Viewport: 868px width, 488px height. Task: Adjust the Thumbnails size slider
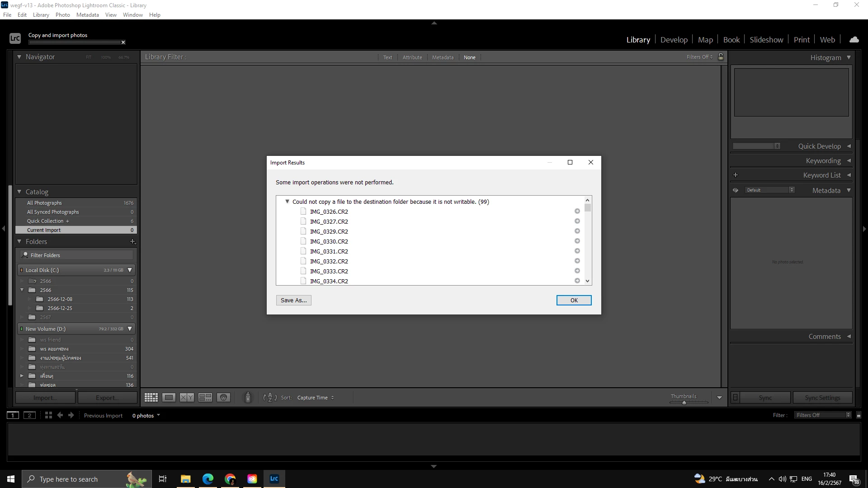pyautogui.click(x=684, y=402)
